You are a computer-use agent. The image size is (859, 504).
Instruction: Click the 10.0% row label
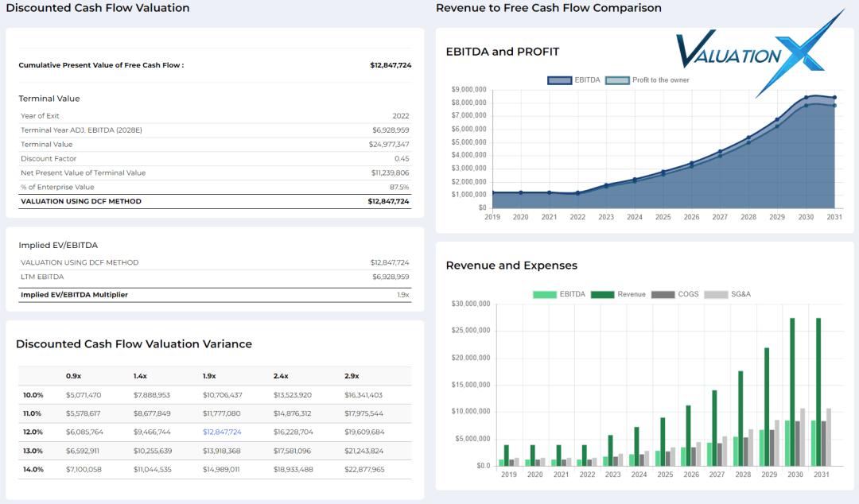(x=33, y=395)
